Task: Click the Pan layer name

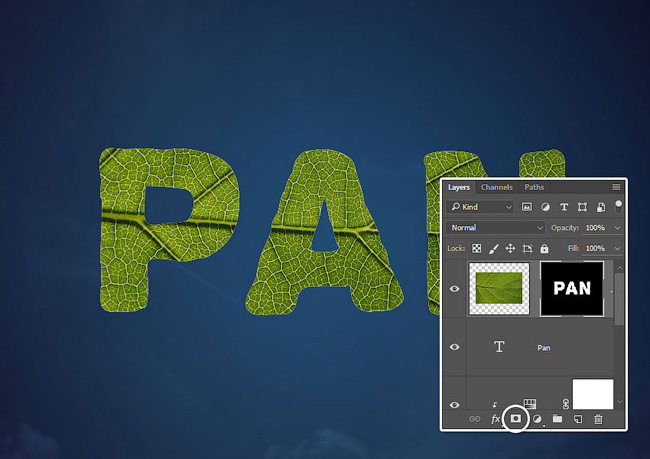Action: [x=543, y=348]
